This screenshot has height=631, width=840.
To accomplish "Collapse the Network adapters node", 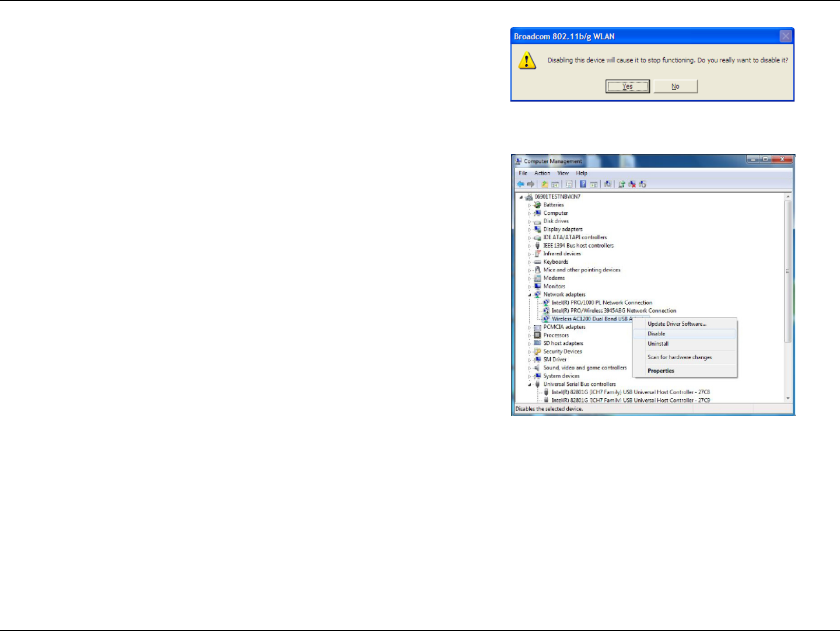I will (530, 295).
